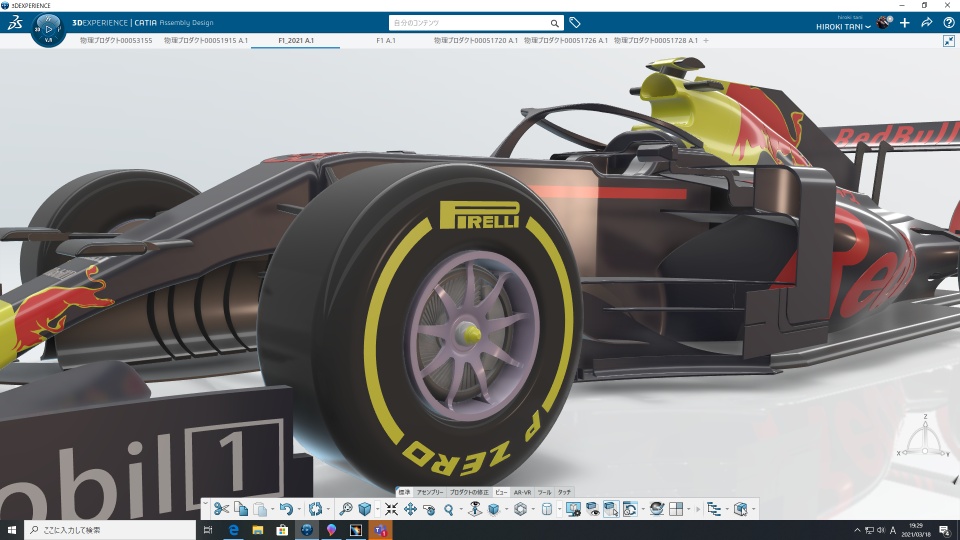Click the XYZ orientation axis widget
This screenshot has width=960, height=540.
click(924, 438)
